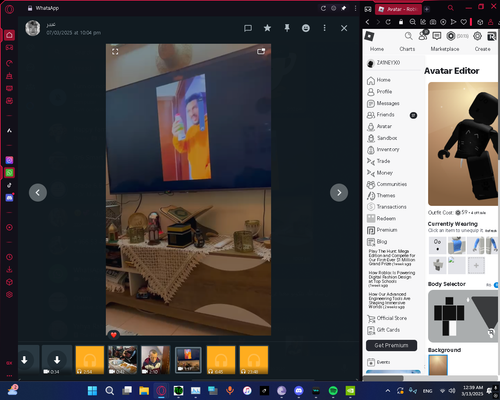Screen dimensions: 500x400
Task: Open WhatsApp media viewer more options
Action: click(x=324, y=28)
